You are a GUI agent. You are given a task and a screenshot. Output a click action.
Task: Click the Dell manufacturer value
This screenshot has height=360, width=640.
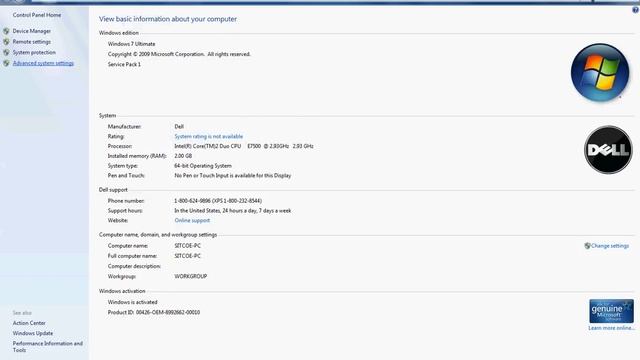[179, 127]
